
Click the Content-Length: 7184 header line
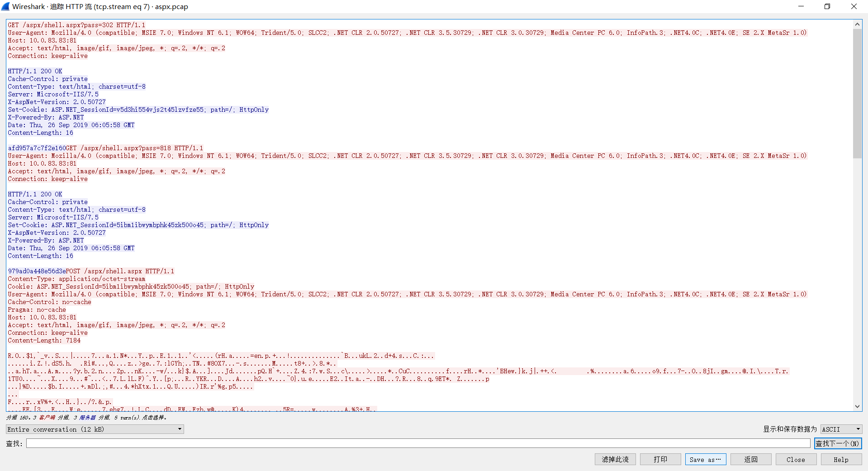[44, 340]
